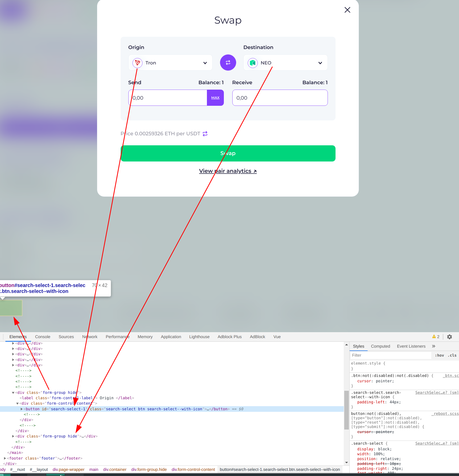
Task: Open View pair analytics link
Action: (228, 171)
